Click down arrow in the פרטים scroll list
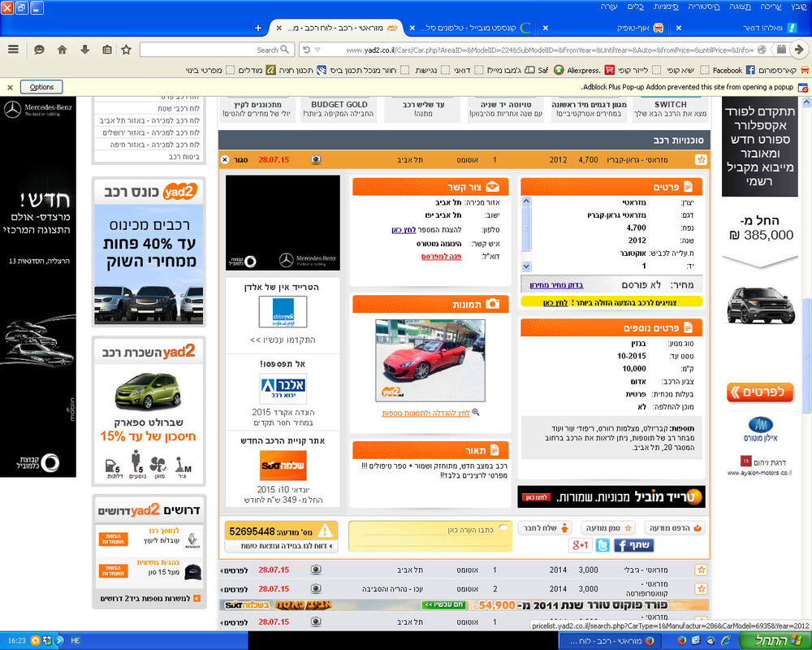This screenshot has height=650, width=812. pos(527,266)
